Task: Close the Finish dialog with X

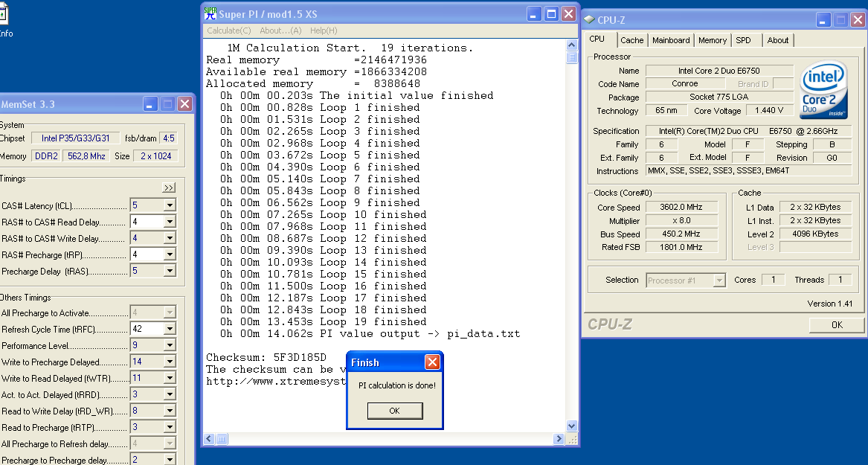Action: click(x=432, y=362)
